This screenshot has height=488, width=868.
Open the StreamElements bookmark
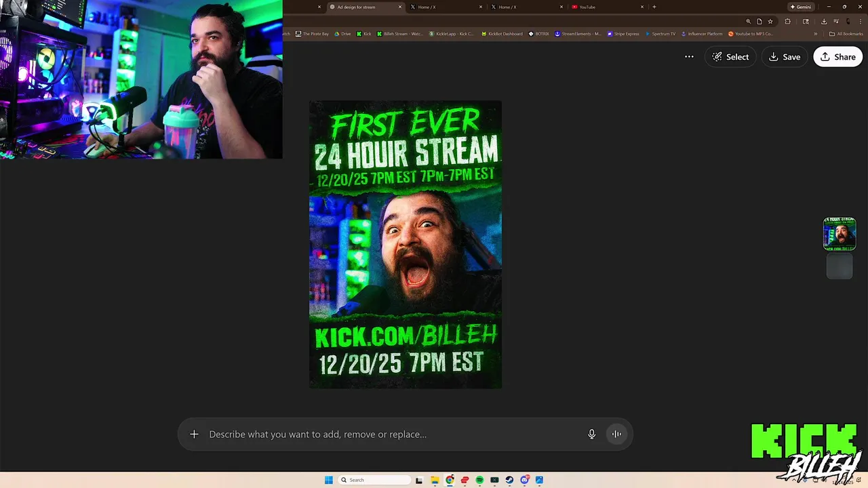tap(578, 34)
